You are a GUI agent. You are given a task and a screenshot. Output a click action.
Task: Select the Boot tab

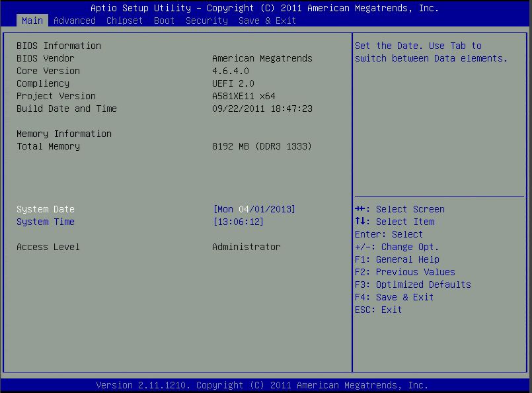point(164,21)
